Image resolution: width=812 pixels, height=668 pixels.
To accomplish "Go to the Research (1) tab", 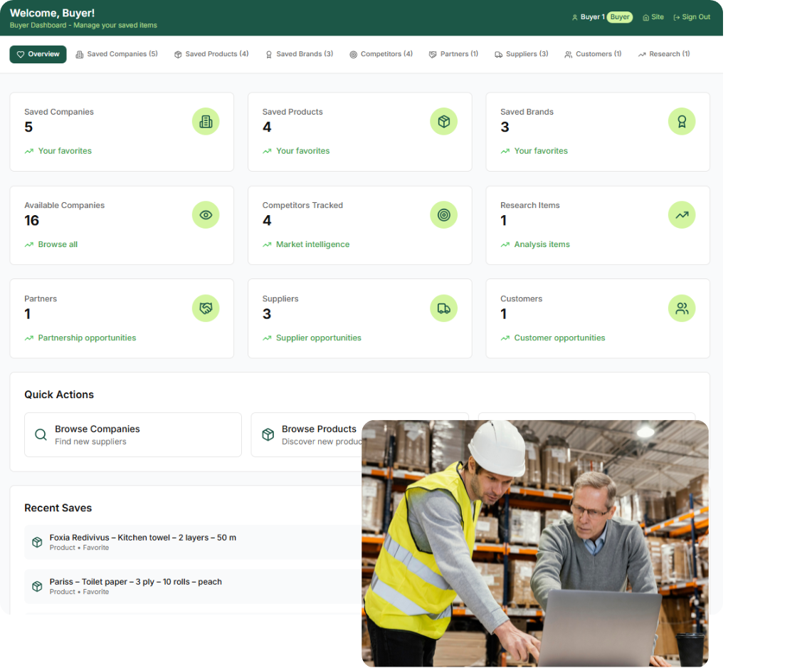I will (664, 54).
